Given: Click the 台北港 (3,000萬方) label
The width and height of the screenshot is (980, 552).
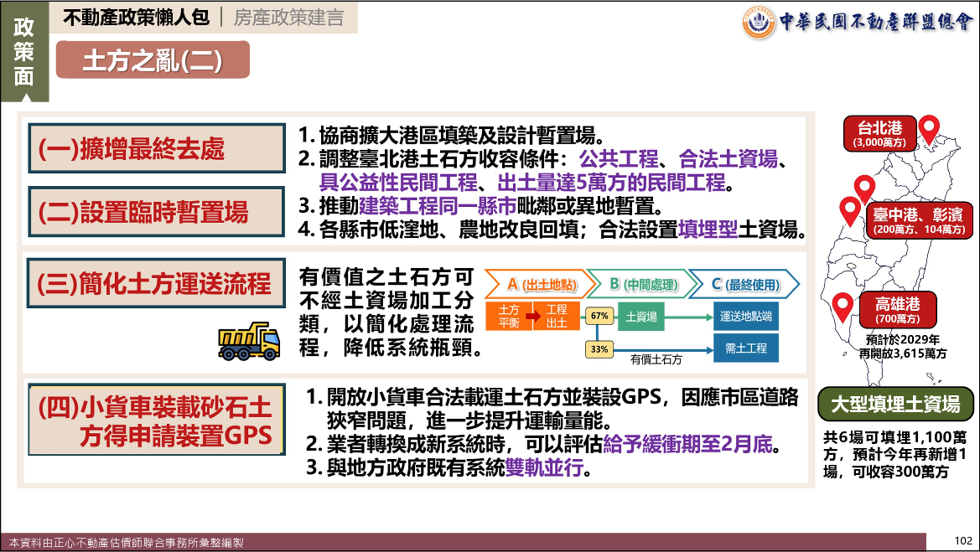Looking at the screenshot, I should tap(879, 134).
